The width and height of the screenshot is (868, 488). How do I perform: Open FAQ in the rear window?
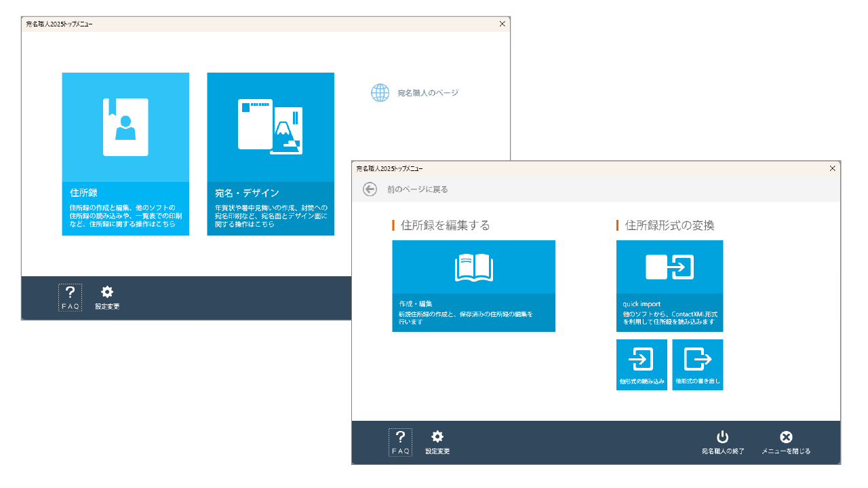coord(70,297)
